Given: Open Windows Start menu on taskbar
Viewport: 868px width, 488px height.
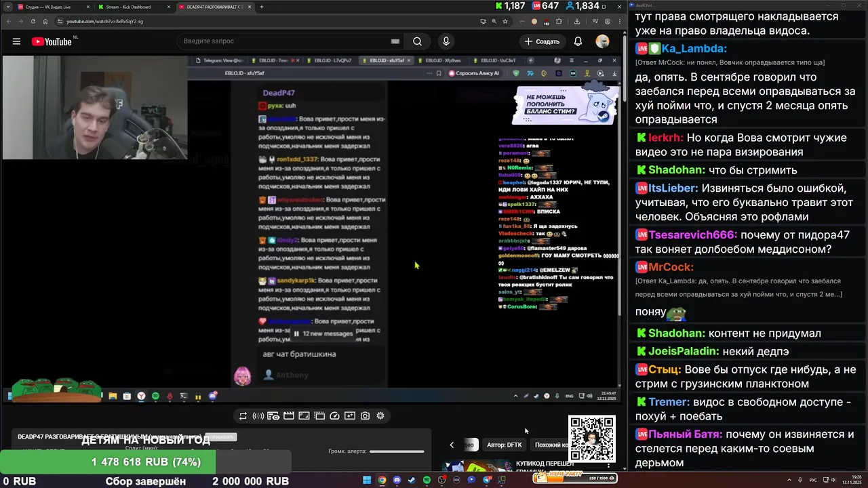Looking at the screenshot, I should click(x=367, y=481).
